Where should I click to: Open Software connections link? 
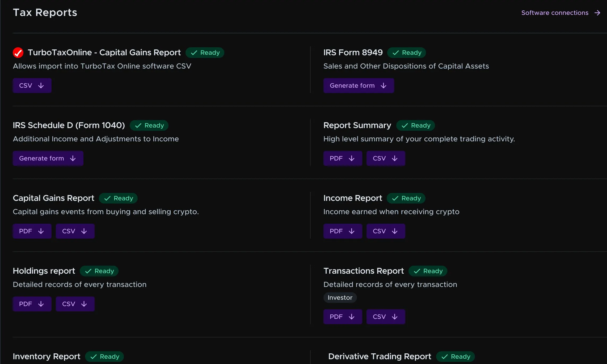[555, 13]
